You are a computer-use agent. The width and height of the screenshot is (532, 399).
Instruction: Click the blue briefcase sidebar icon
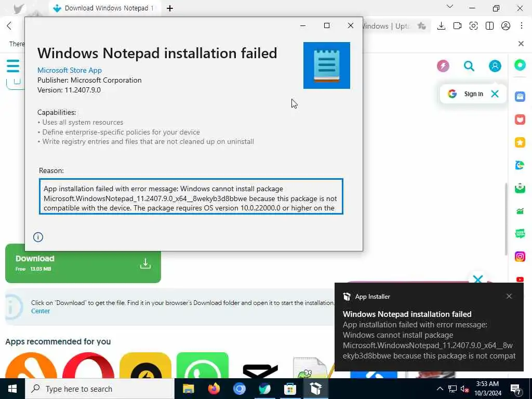pyautogui.click(x=520, y=96)
